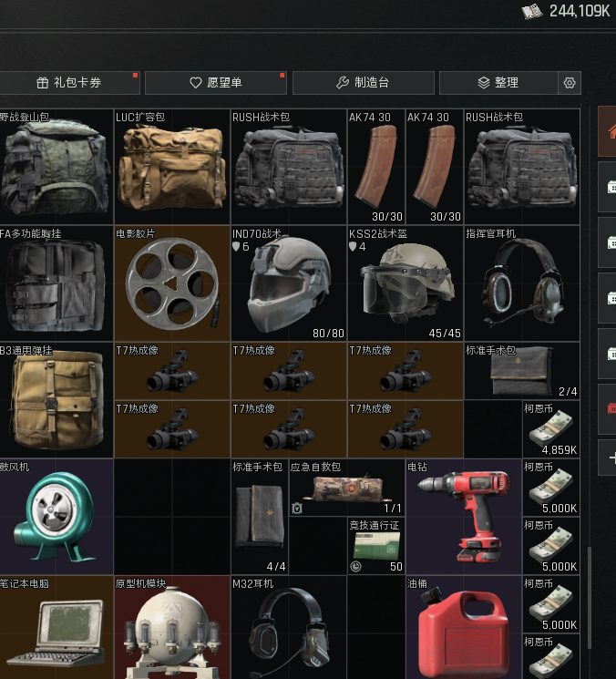Open the 礼包卡券 gift voucher button
Screen dimensions: 616x679
69,83
